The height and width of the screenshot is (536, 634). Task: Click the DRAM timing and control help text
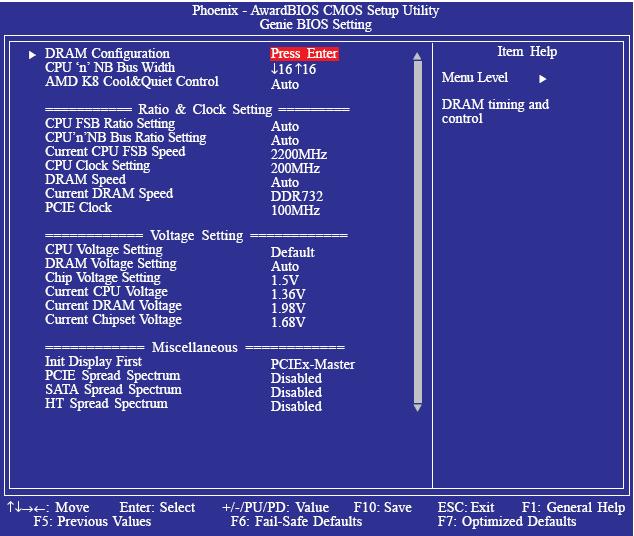pyautogui.click(x=495, y=112)
